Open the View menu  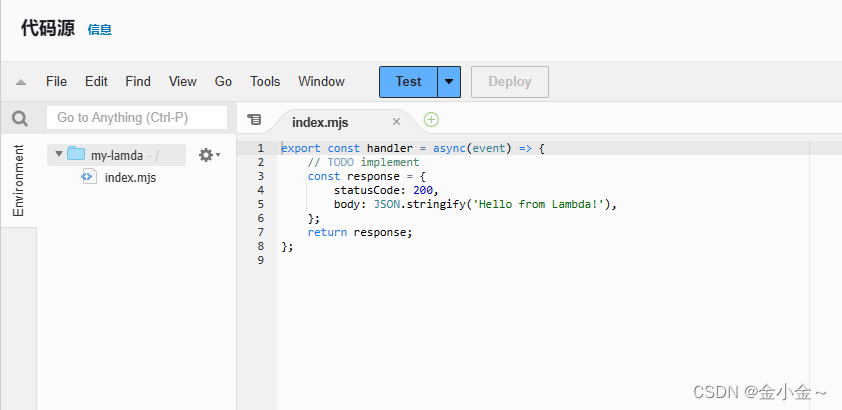click(x=183, y=82)
